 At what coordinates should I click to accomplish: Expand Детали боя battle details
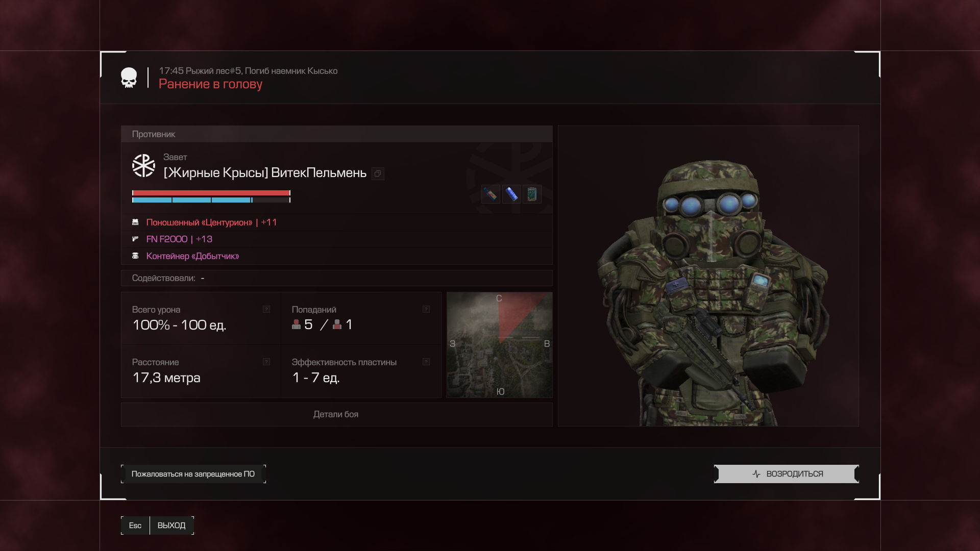[336, 414]
